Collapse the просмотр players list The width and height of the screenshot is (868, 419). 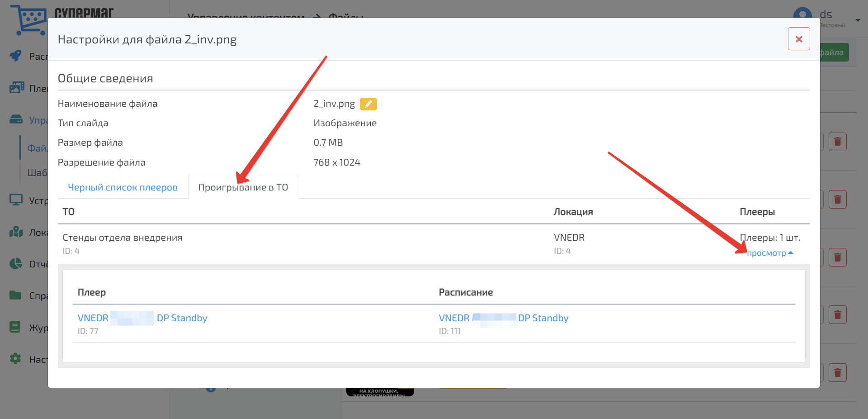770,253
